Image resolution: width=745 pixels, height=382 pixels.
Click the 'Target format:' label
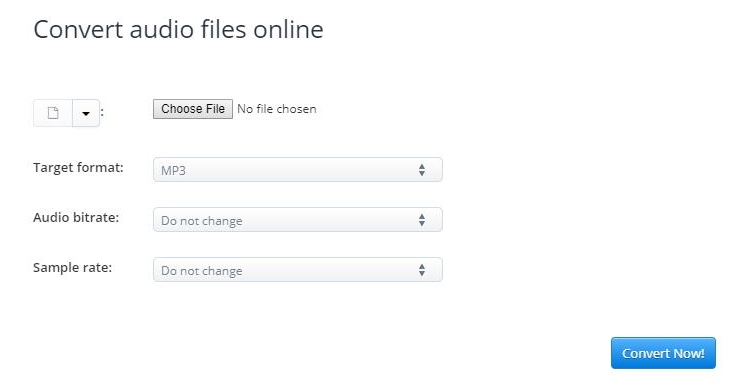click(x=78, y=168)
